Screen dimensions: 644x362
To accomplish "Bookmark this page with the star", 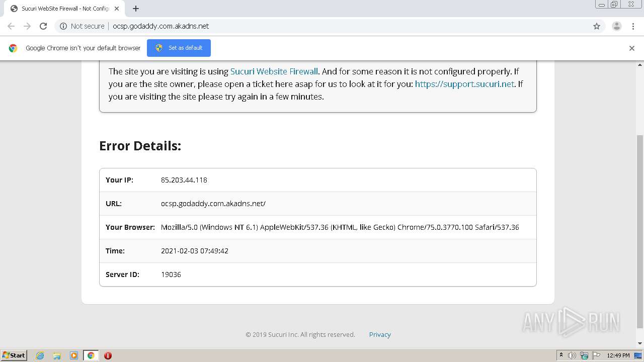I will coord(597,26).
